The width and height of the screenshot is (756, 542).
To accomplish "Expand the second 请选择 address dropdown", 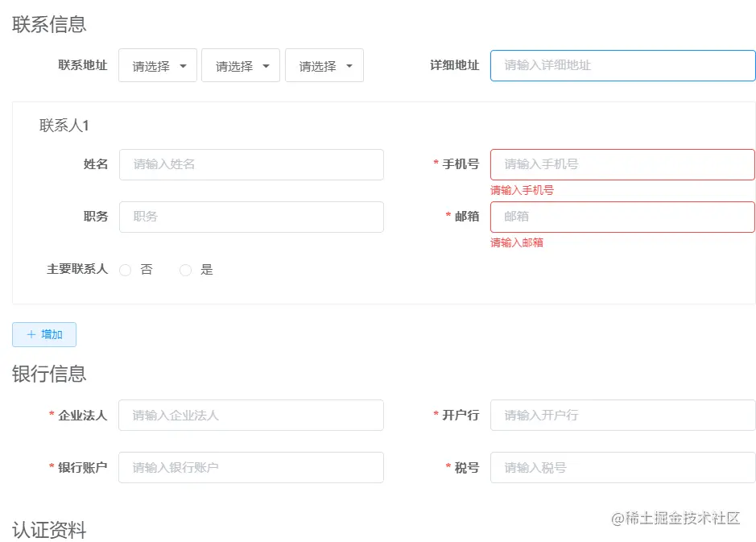I will pos(241,66).
